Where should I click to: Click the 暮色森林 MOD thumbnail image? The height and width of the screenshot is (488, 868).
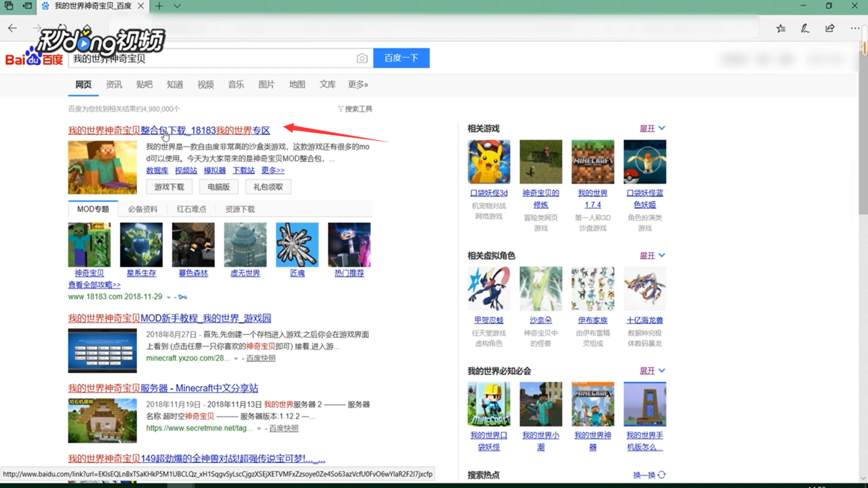(x=193, y=245)
